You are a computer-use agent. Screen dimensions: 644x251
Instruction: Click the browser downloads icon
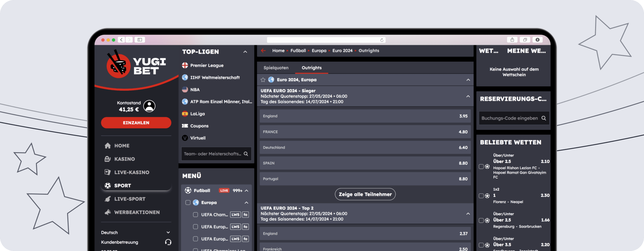pos(537,40)
